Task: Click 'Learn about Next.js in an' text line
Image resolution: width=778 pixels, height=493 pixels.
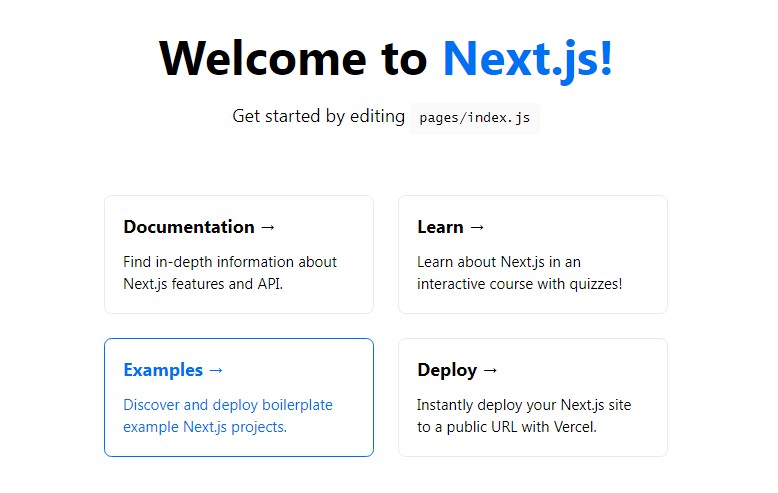Action: coord(499,262)
